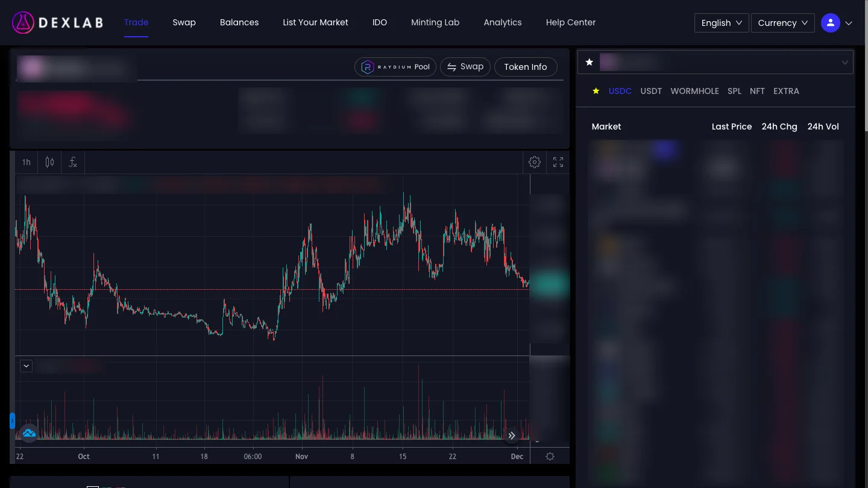Click the Swap button beside Raydium Pool
868x488 pixels.
pos(465,67)
